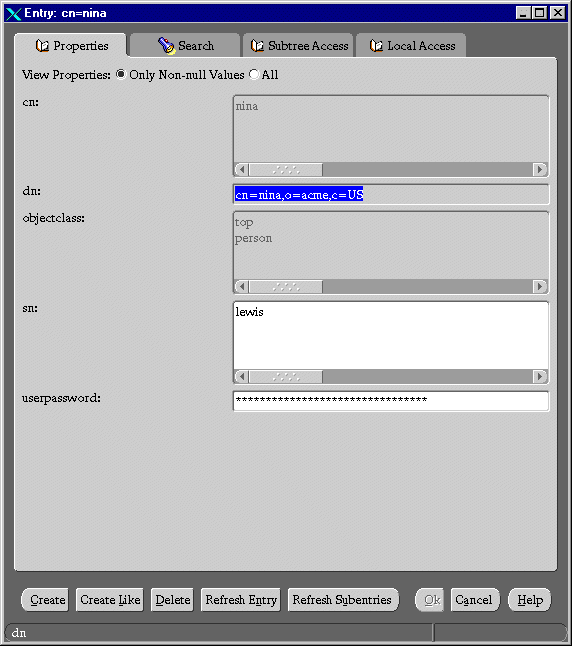Click the Create Like button

pos(110,600)
